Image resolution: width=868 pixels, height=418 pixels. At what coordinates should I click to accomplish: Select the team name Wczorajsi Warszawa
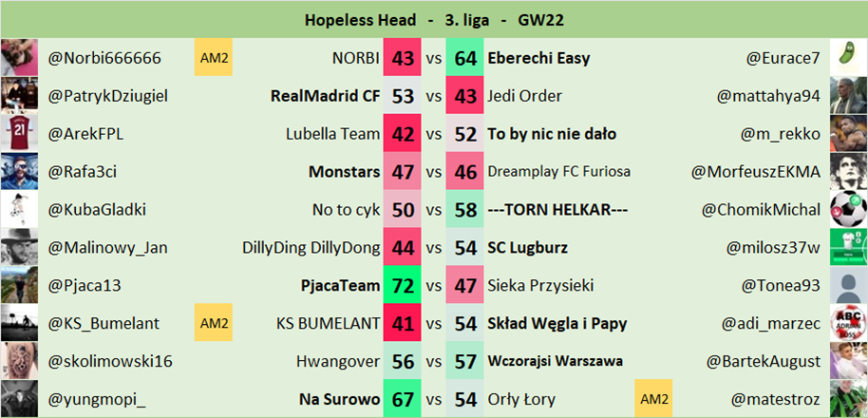556,361
